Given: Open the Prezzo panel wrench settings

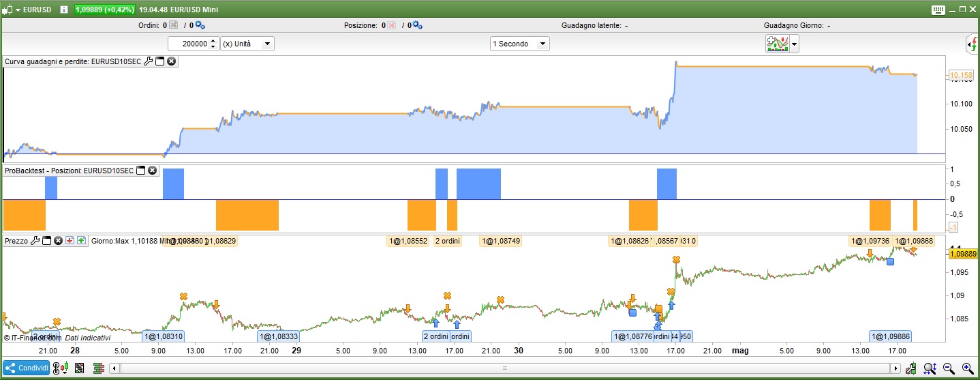Looking at the screenshot, I should [35, 241].
